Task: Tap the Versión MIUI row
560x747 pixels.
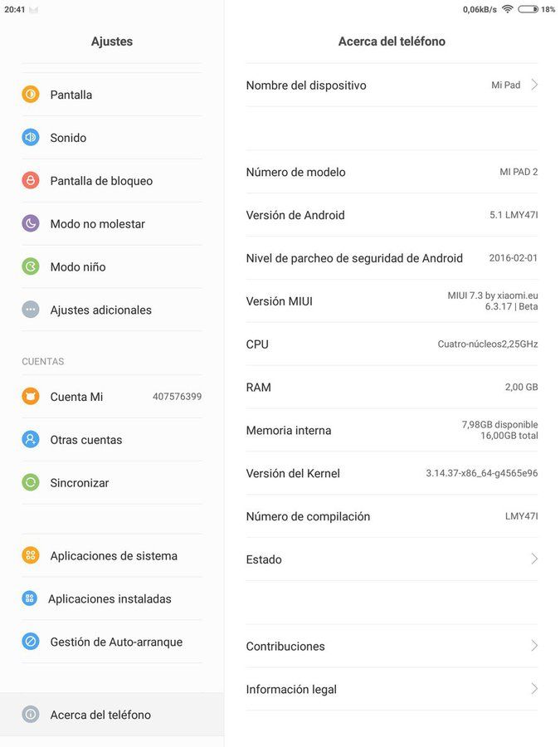Action: (392, 301)
